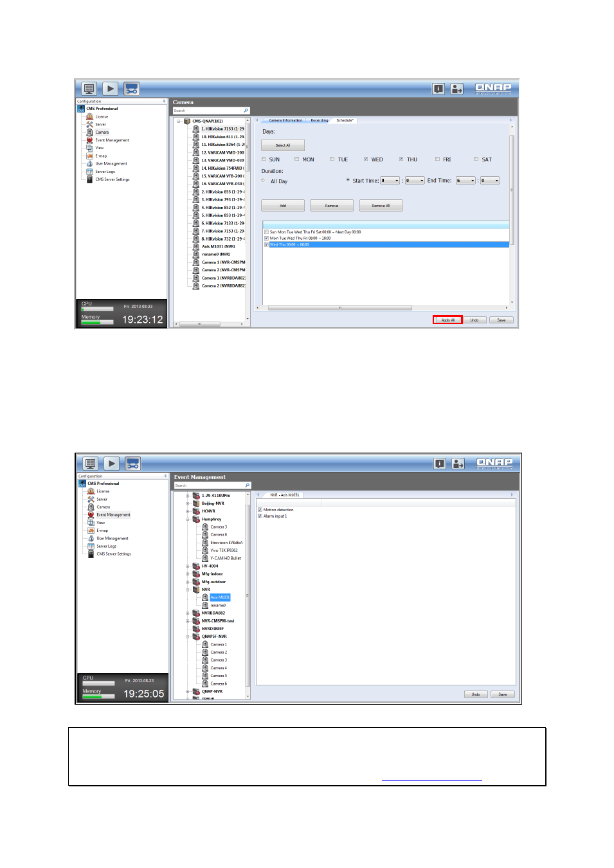Screen dimensions: 614x868
Task: Click the Select All days button
Action: click(x=283, y=145)
